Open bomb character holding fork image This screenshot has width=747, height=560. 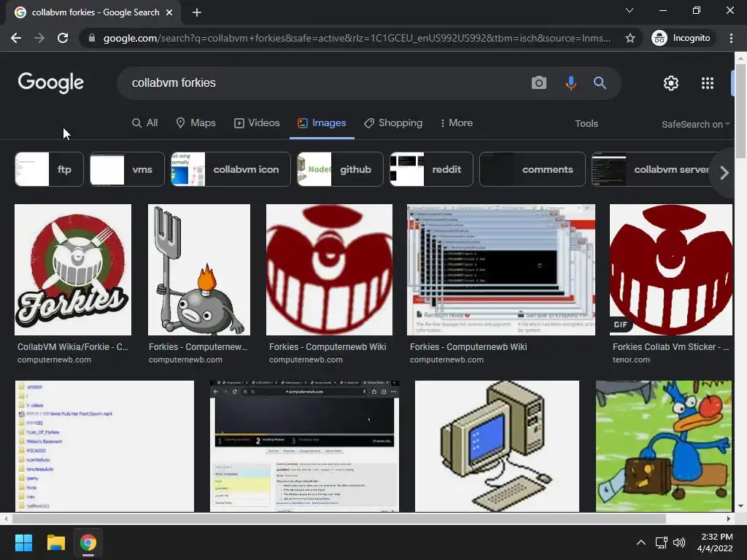pyautogui.click(x=199, y=270)
